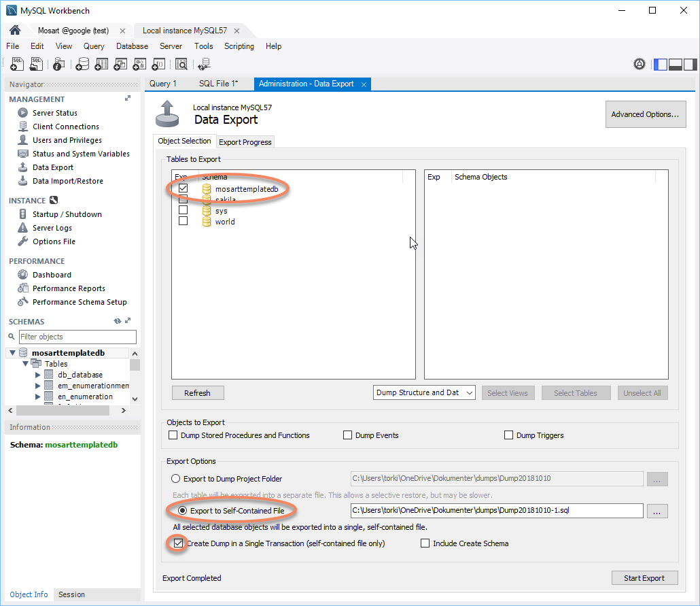Click the schema filter objects search field
The image size is (700, 606).
pyautogui.click(x=77, y=337)
